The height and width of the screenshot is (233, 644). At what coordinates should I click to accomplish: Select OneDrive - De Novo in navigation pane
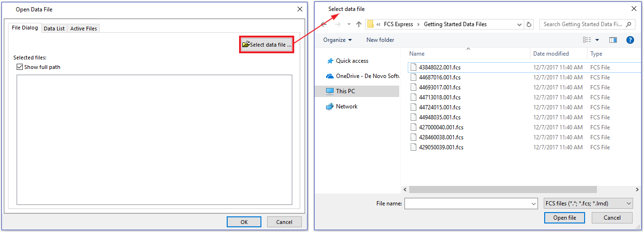[x=362, y=76]
